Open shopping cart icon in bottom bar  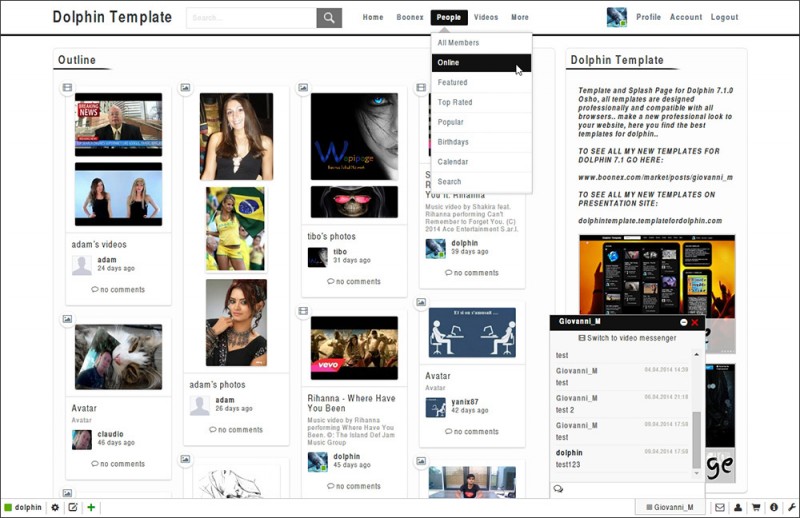(756, 507)
